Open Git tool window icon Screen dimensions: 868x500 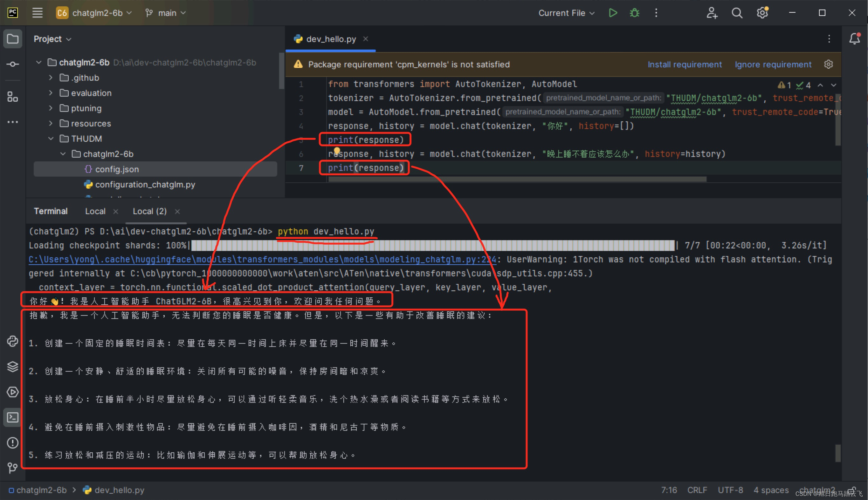pyautogui.click(x=13, y=468)
